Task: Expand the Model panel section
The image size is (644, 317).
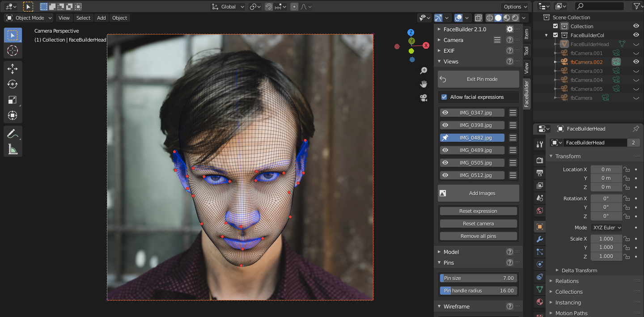Action: [x=451, y=252]
